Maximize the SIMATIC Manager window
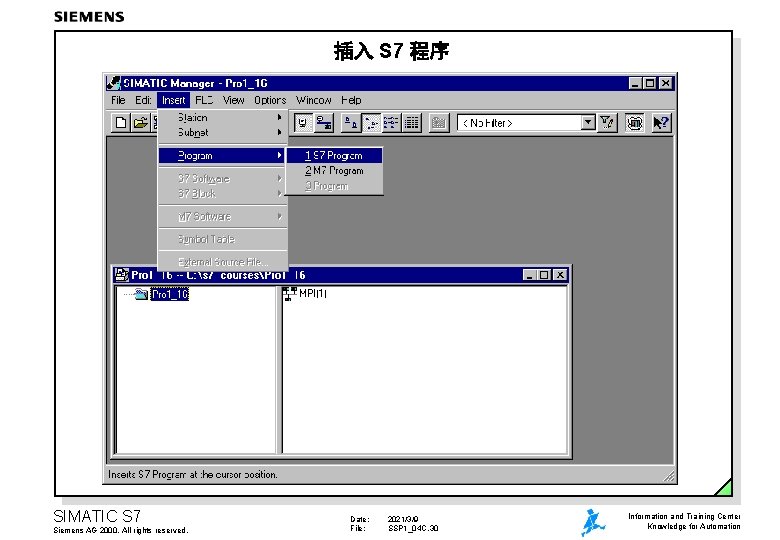This screenshot has height=540, width=780. pyautogui.click(x=650, y=83)
